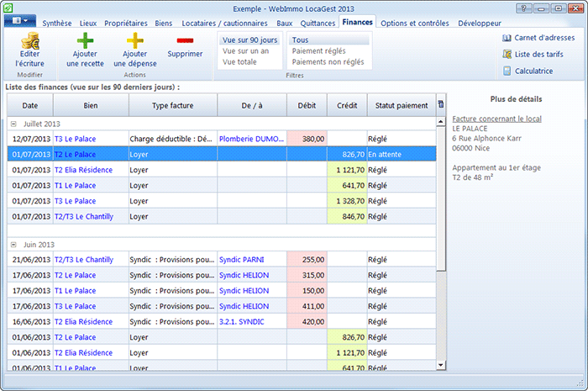The width and height of the screenshot is (588, 391).
Task: Sort by the Débit column header
Action: pyautogui.click(x=306, y=105)
